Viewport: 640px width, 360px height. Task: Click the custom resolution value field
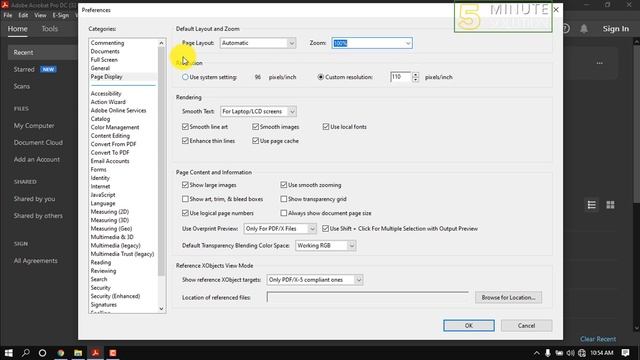(x=400, y=77)
